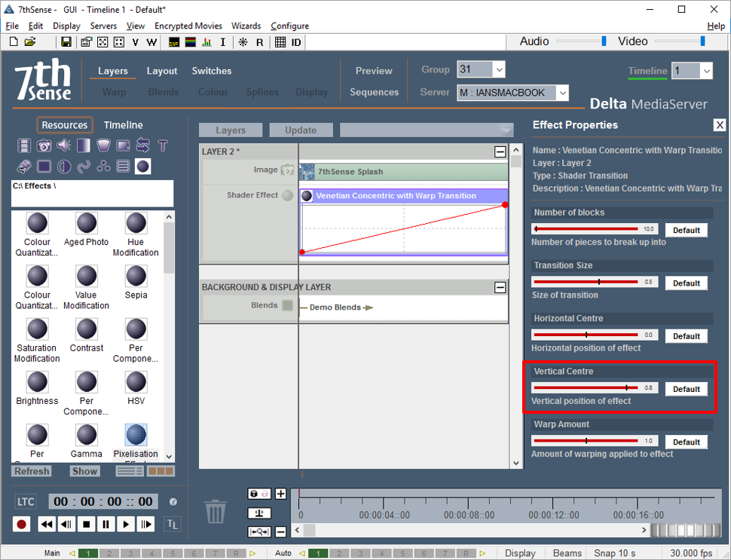The height and width of the screenshot is (560, 731).
Task: Select the half-circle contrast resource icon
Action: coord(63,167)
